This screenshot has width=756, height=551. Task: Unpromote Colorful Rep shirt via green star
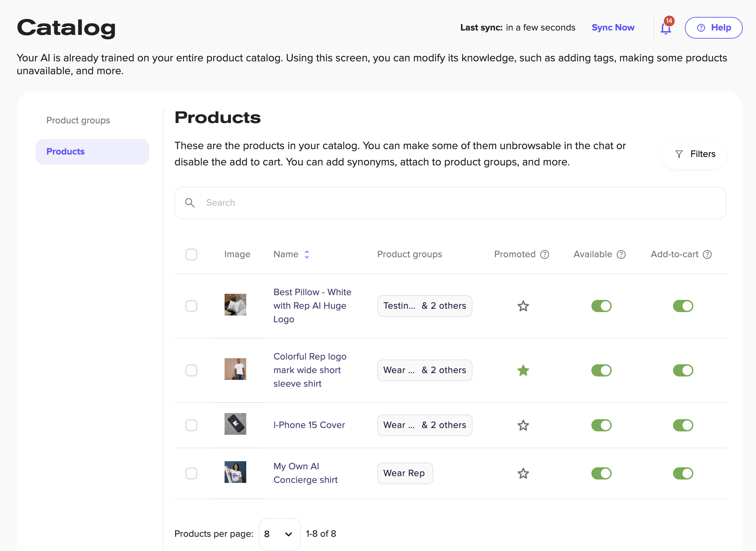point(523,370)
